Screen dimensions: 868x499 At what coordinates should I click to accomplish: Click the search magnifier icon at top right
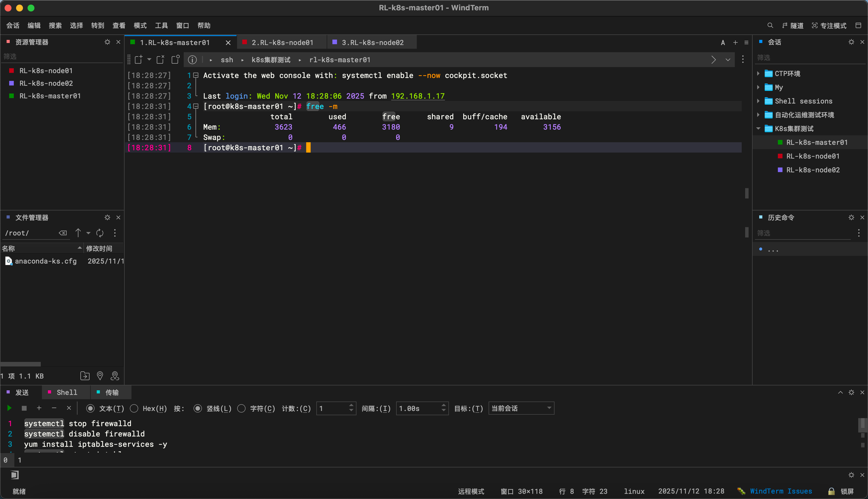click(x=770, y=26)
